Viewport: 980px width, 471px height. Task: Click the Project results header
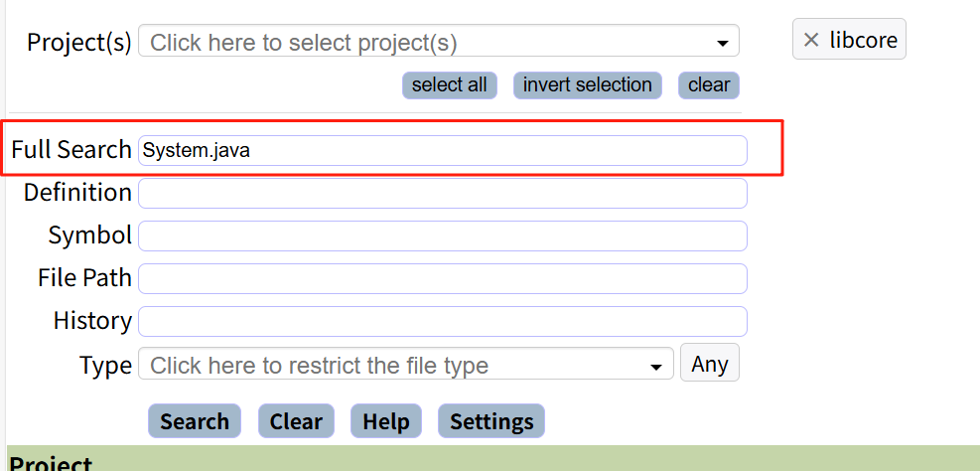pos(52,463)
